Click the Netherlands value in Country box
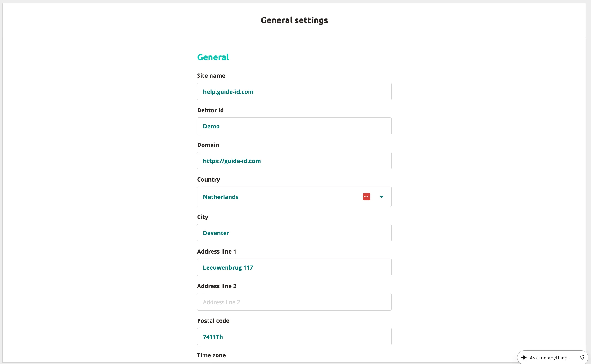 [221, 197]
